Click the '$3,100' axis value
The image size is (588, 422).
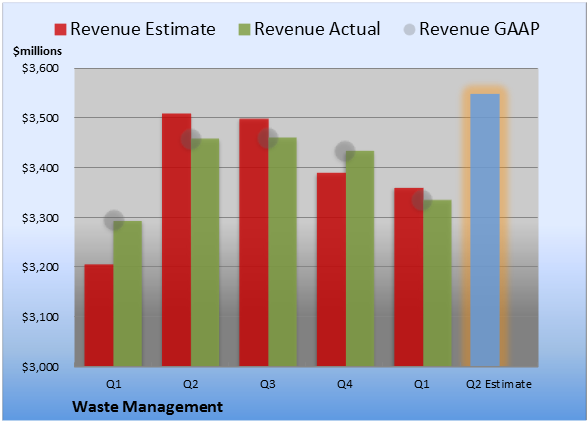(40, 317)
